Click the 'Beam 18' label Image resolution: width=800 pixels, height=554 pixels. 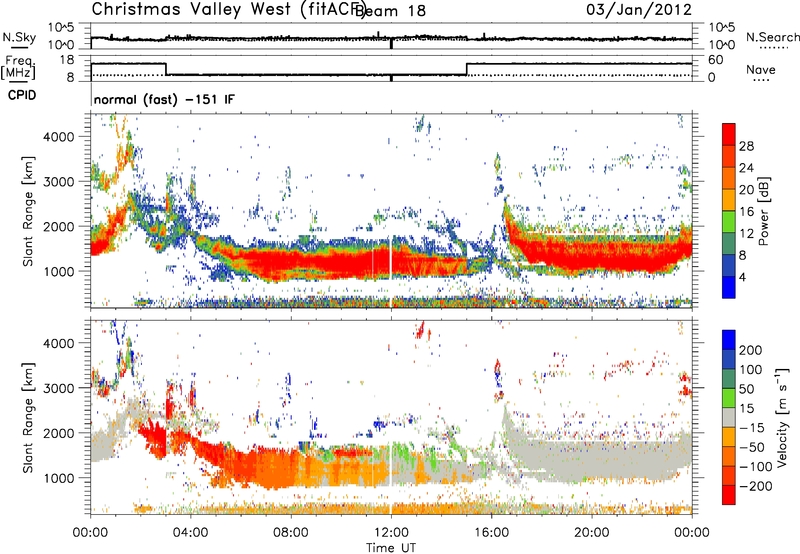point(390,10)
